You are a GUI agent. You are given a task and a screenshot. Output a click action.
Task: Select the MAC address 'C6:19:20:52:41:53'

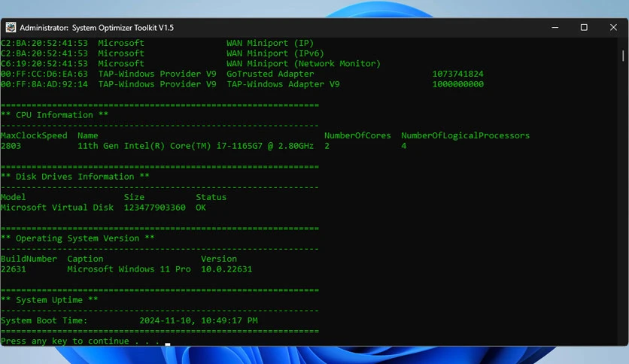(x=44, y=64)
